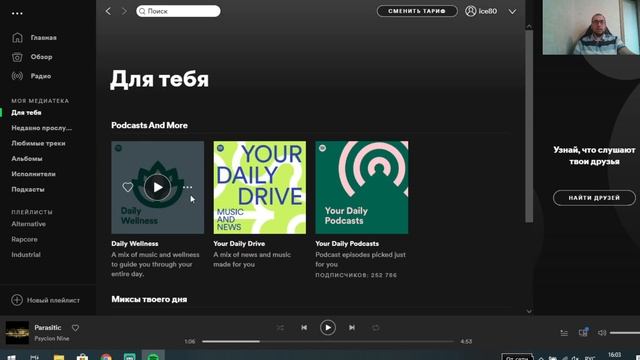
Task: Click Найти друзей button
Action: point(594,198)
